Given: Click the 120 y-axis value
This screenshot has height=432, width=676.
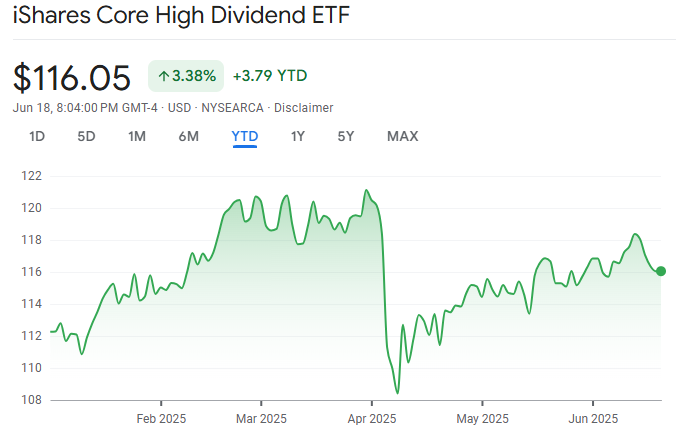Looking at the screenshot, I should click(x=31, y=208).
